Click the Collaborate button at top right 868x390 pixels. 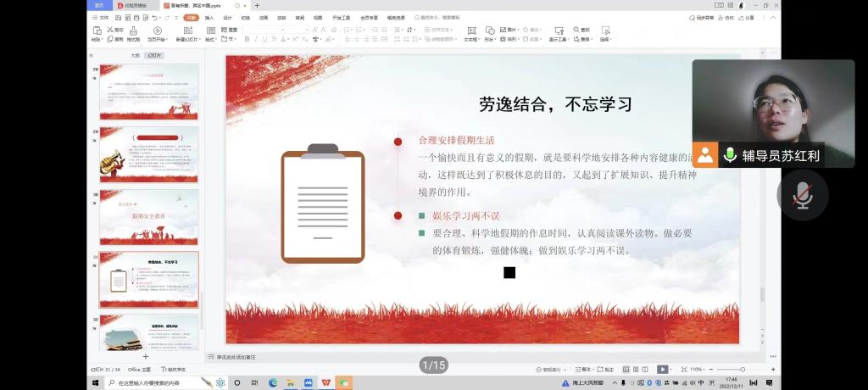726,17
